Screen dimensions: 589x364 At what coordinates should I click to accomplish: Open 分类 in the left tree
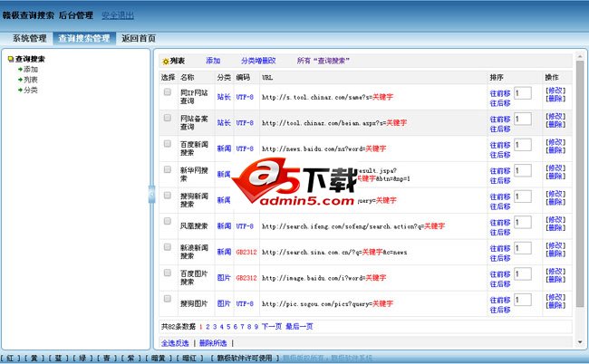(31, 90)
